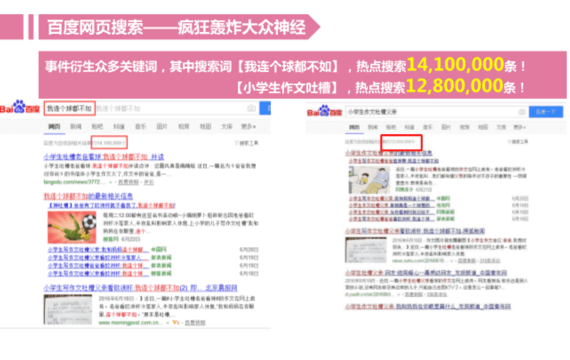
Task: Select 贴吧 tab in right page
Action: tap(391, 127)
